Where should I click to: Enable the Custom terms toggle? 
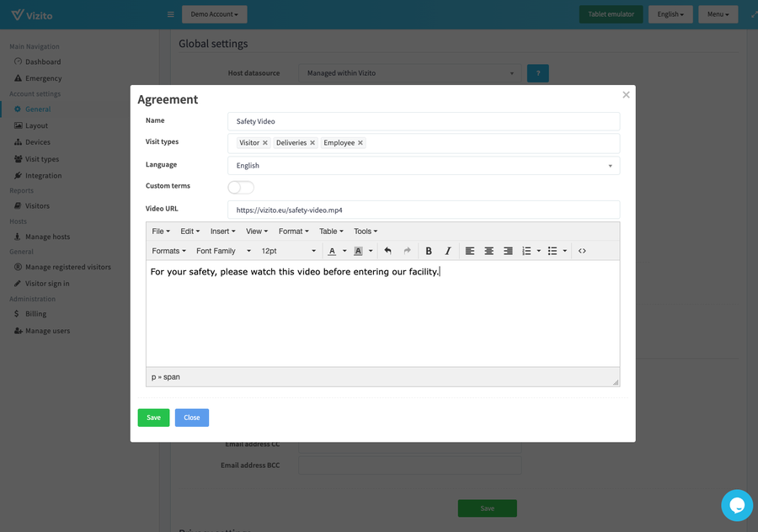click(240, 187)
